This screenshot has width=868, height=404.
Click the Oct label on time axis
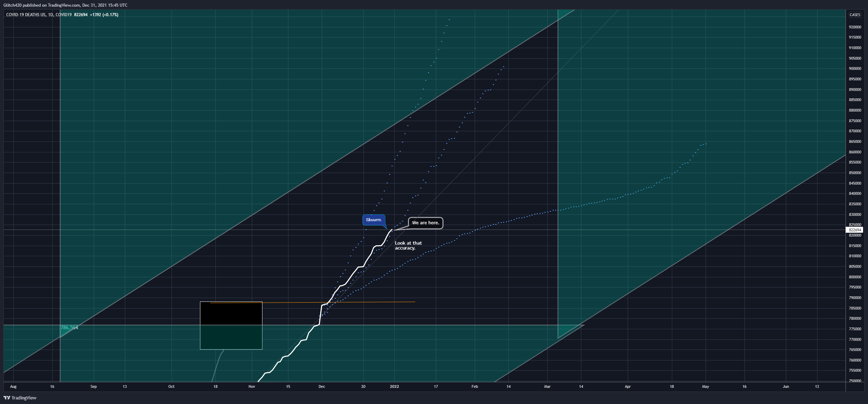pyautogui.click(x=171, y=386)
